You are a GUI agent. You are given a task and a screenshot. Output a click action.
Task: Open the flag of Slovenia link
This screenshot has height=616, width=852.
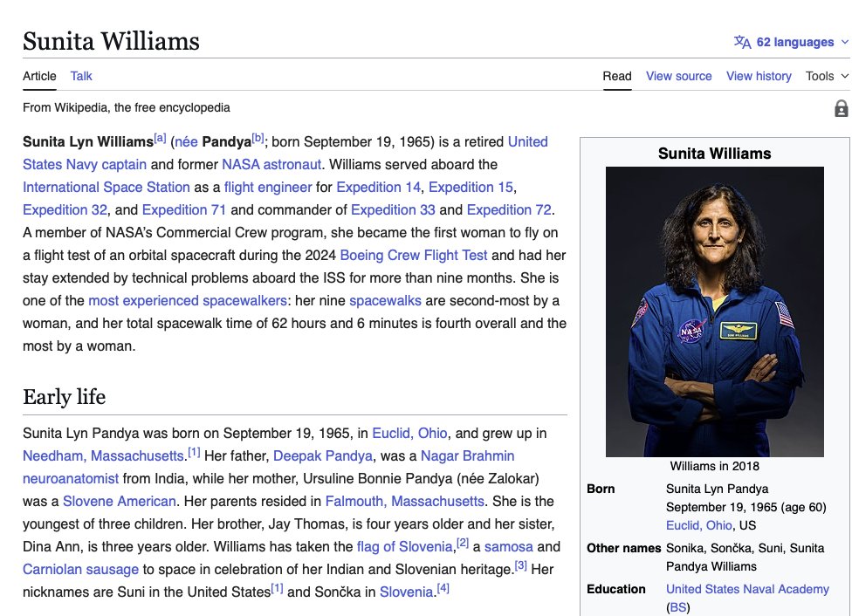(x=404, y=547)
